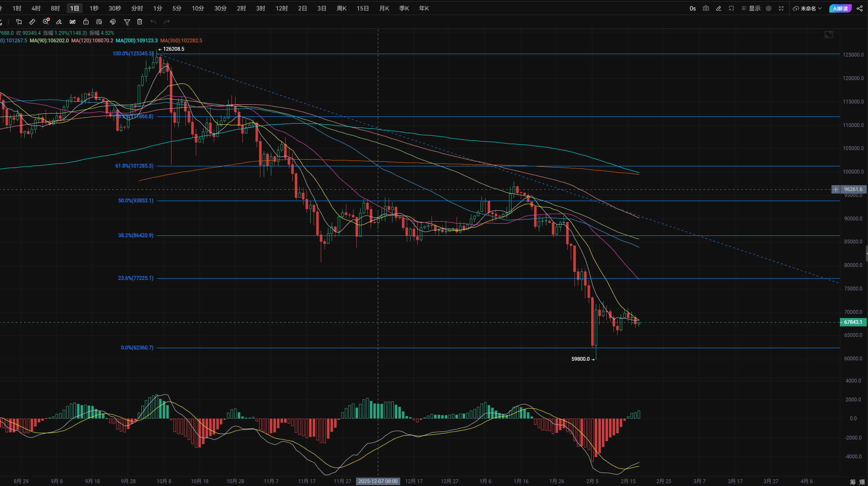868x486 pixels.
Task: Switch to the 4时 timeframe tab
Action: click(36, 8)
